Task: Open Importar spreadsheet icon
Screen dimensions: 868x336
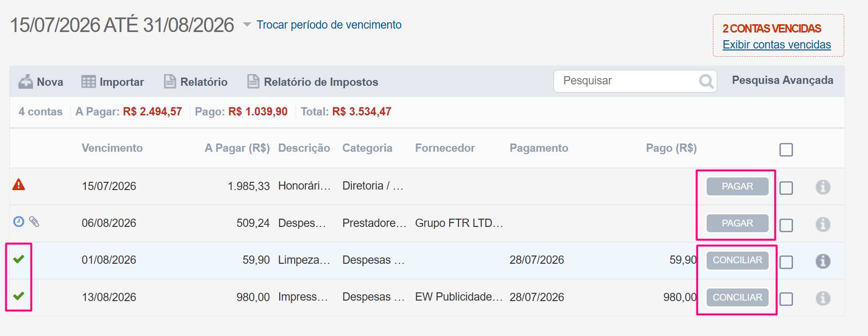Action: click(x=88, y=81)
